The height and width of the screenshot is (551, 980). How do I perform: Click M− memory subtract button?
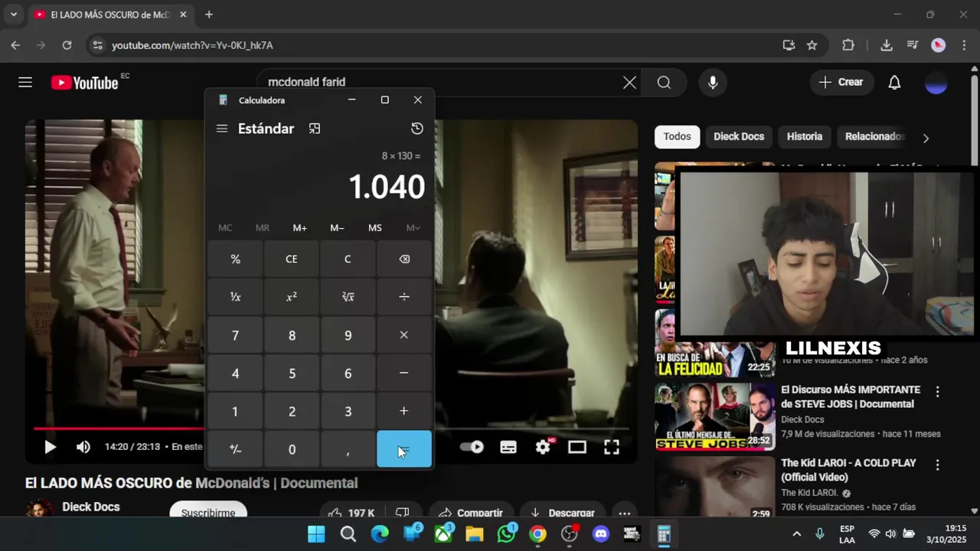[x=338, y=228]
